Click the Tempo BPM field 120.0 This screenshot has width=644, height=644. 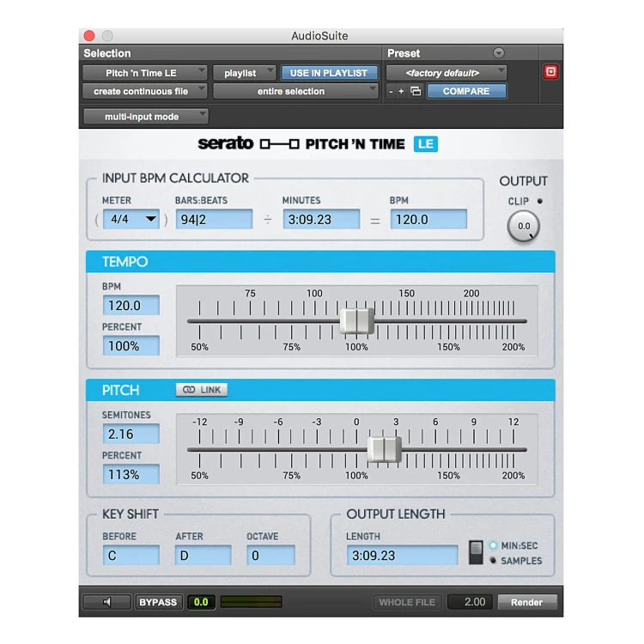[x=131, y=305]
